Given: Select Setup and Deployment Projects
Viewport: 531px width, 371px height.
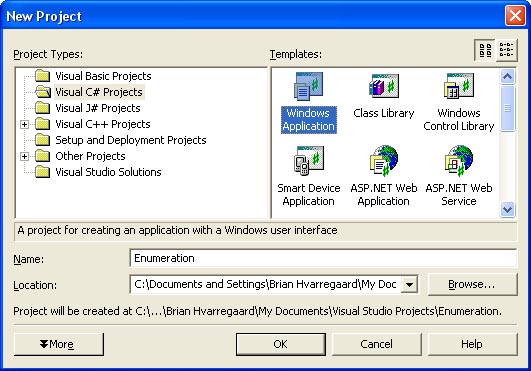Looking at the screenshot, I should [x=131, y=140].
